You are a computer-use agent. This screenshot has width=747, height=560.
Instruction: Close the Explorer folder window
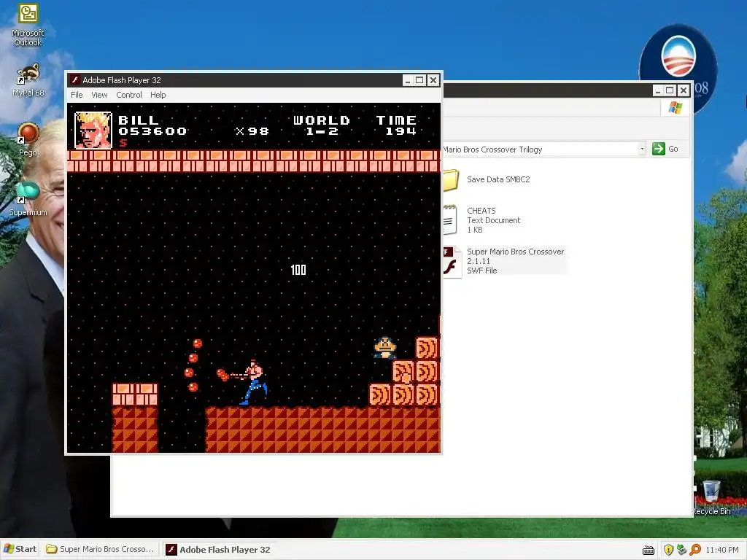(683, 90)
